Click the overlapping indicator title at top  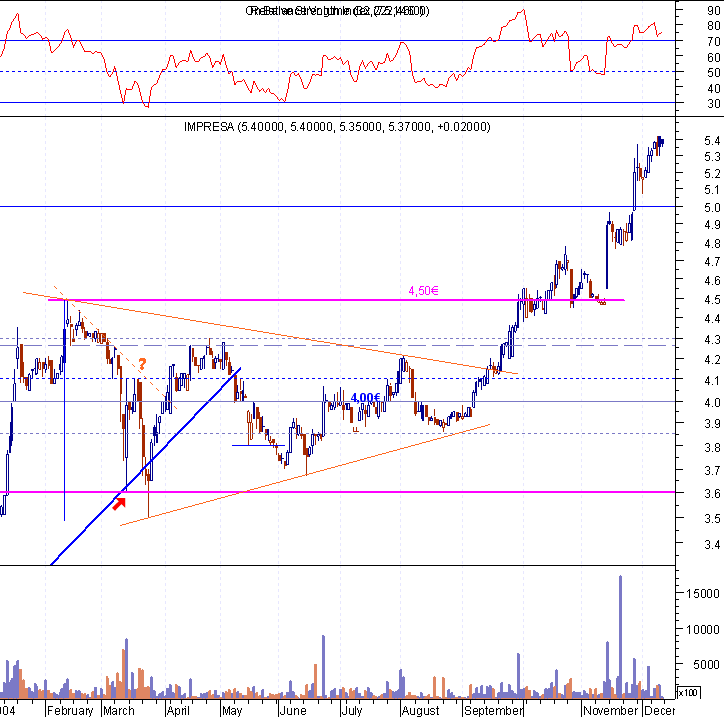click(x=337, y=11)
